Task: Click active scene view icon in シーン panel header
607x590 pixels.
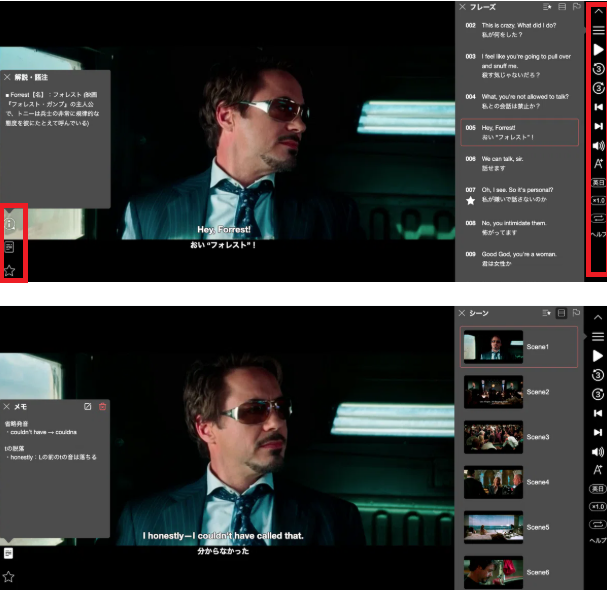Action: click(561, 313)
